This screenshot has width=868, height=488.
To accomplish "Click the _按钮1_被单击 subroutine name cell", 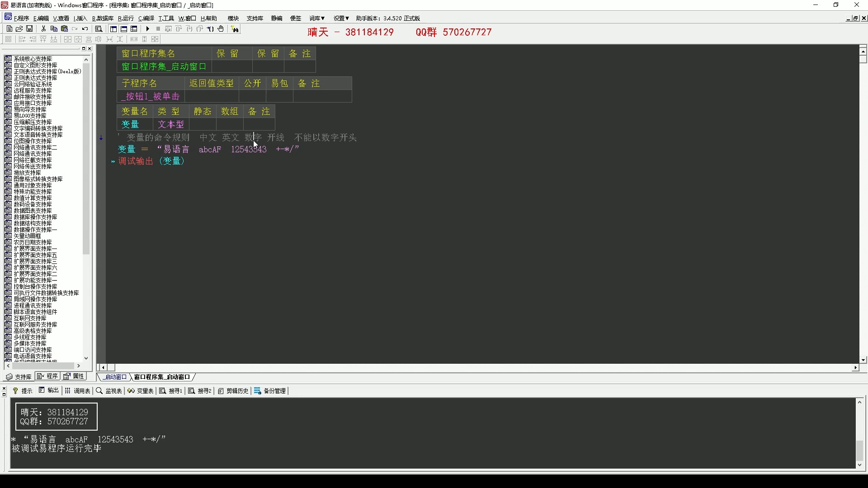I will click(x=151, y=96).
